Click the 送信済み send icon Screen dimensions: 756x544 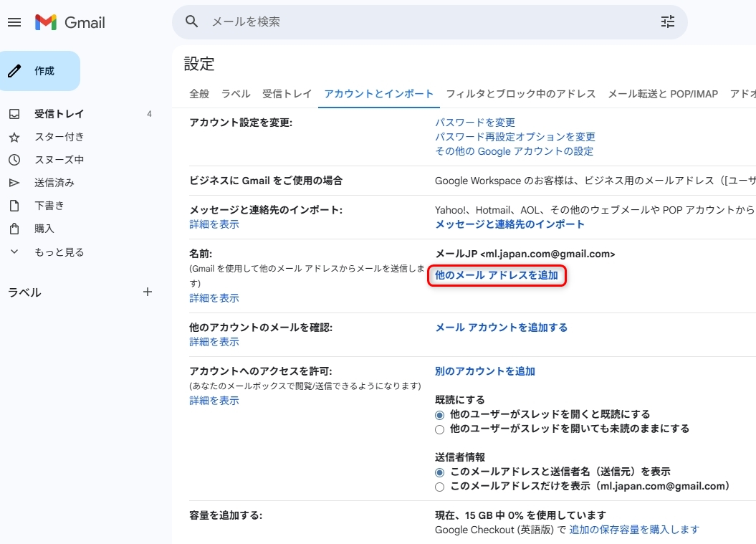tap(16, 183)
